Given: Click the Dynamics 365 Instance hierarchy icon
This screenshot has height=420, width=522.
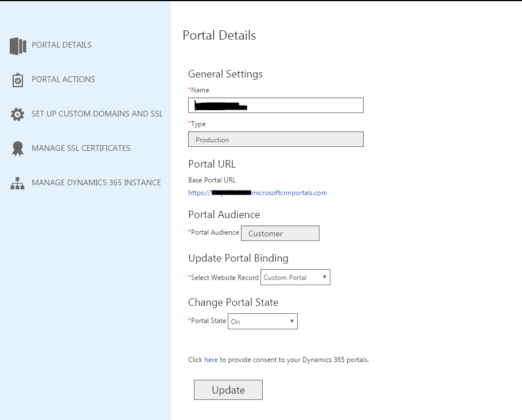Looking at the screenshot, I should coord(18,182).
